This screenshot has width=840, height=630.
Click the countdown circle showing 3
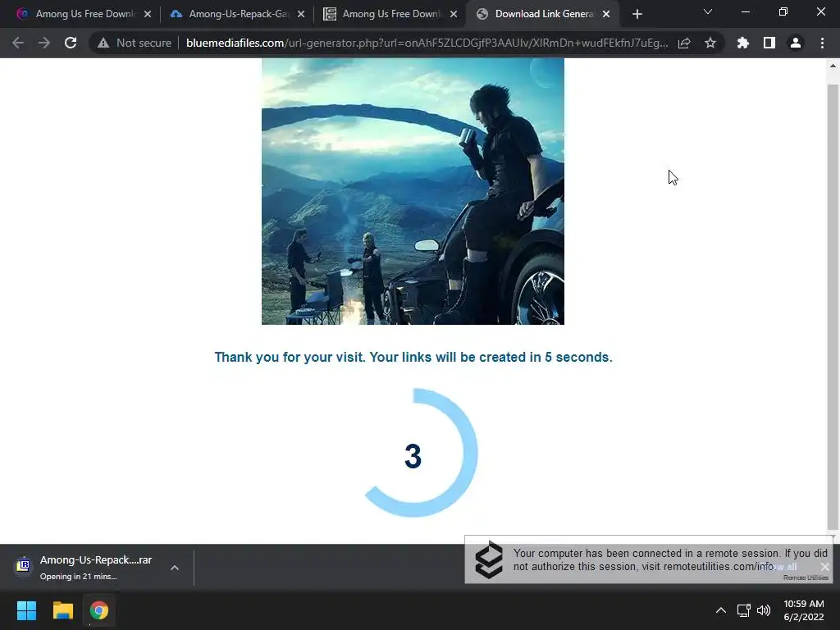pyautogui.click(x=413, y=454)
